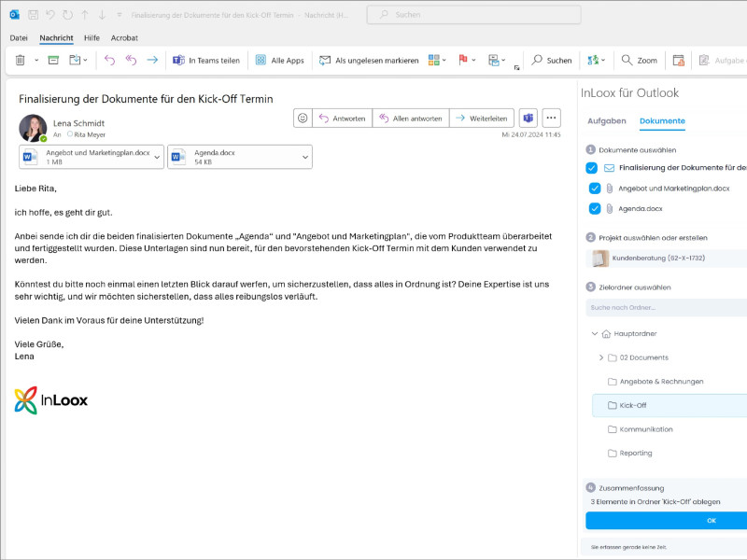Select the Kick-Off folder
Image resolution: width=747 pixels, height=560 pixels.
(669, 405)
